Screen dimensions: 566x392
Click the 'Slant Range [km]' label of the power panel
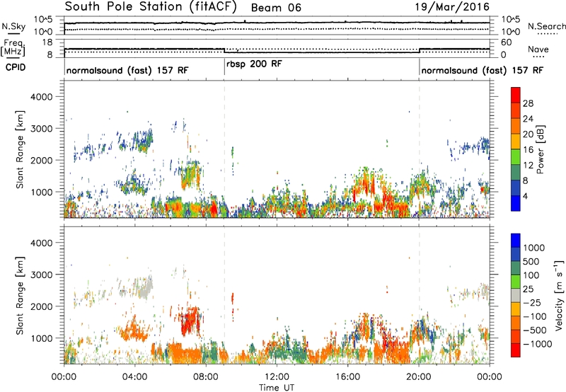(20, 149)
